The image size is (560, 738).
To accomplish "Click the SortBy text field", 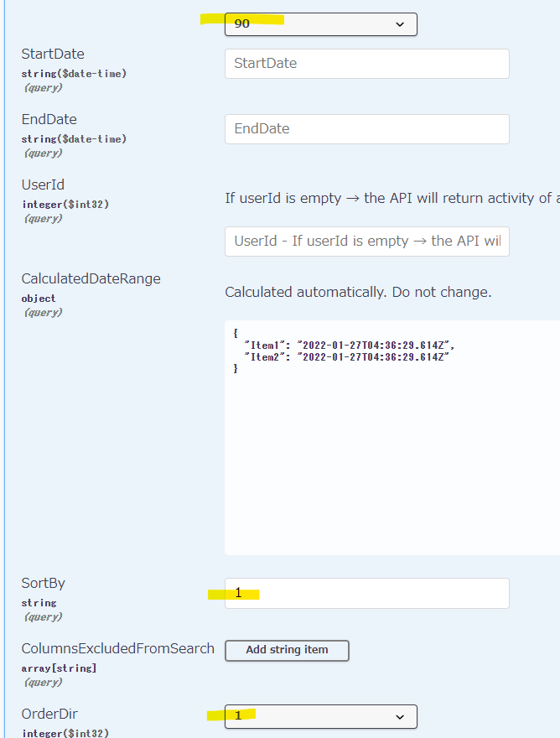I will (366, 593).
